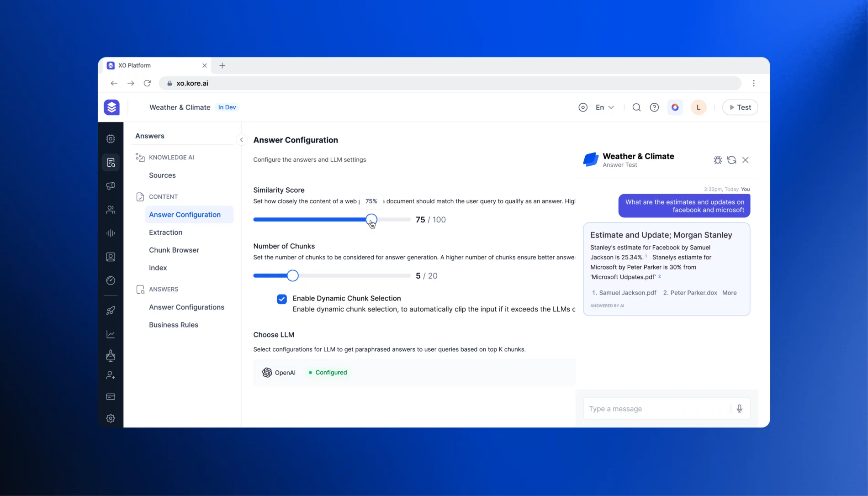Click the ANSWERED BY AI label
This screenshot has height=496, width=868.
(607, 306)
